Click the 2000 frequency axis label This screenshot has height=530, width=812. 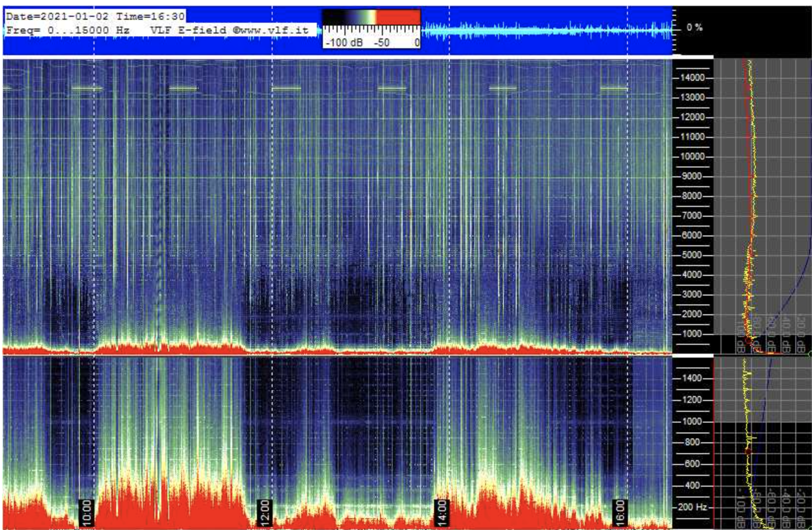point(691,314)
